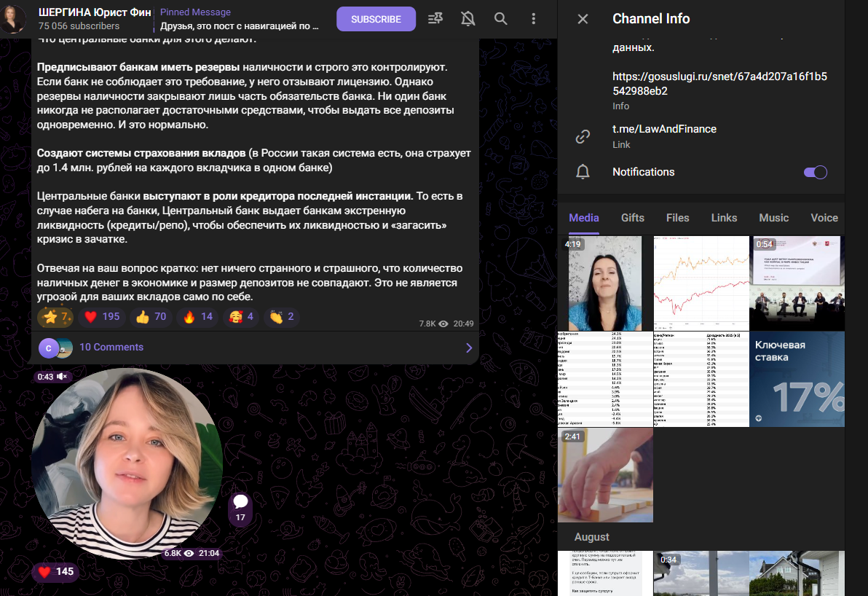Click the 6.8K views eye icon on video

click(x=189, y=553)
